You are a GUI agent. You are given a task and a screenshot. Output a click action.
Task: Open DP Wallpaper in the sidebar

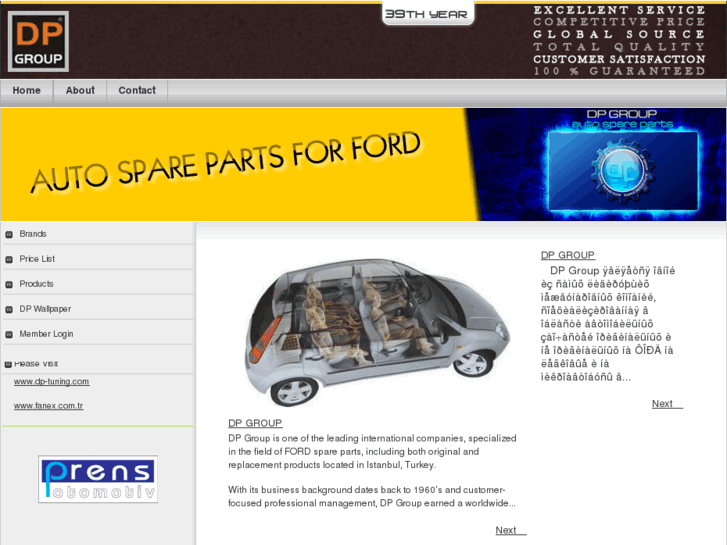45,309
